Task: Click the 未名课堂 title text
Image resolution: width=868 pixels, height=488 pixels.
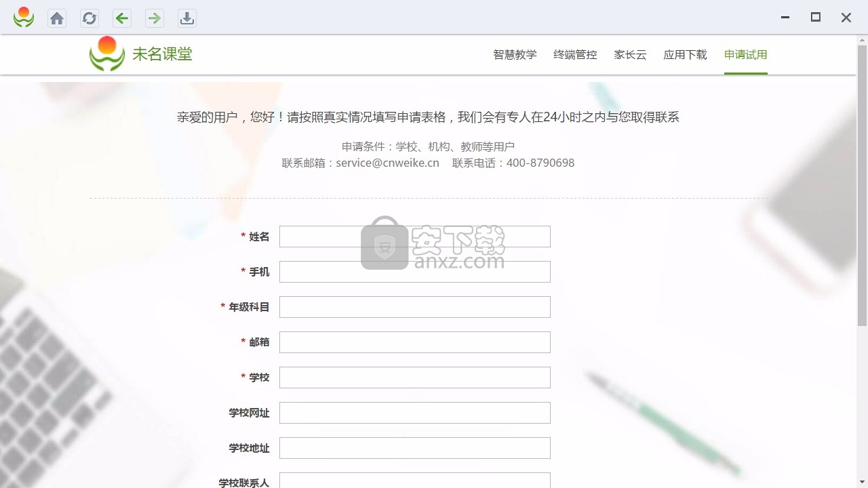Action: 162,54
